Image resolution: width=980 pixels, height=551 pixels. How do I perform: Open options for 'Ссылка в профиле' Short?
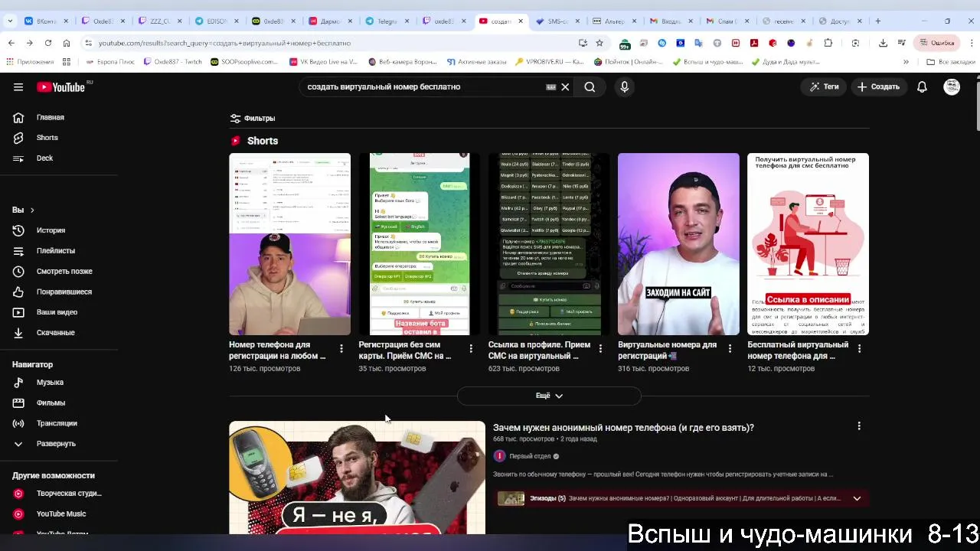(600, 349)
